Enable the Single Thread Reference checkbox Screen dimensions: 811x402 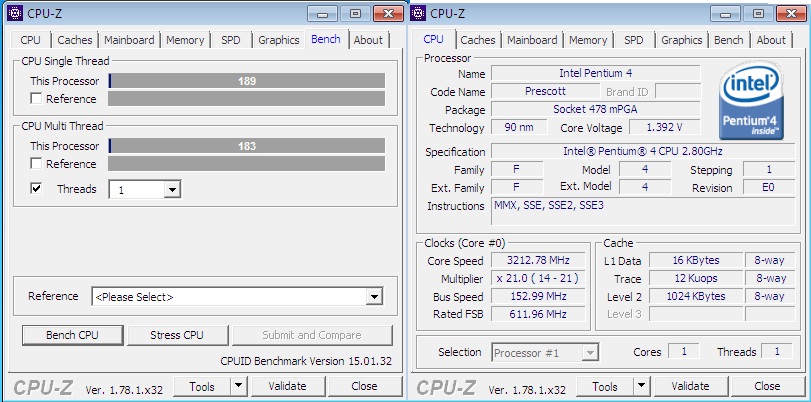tap(36, 98)
